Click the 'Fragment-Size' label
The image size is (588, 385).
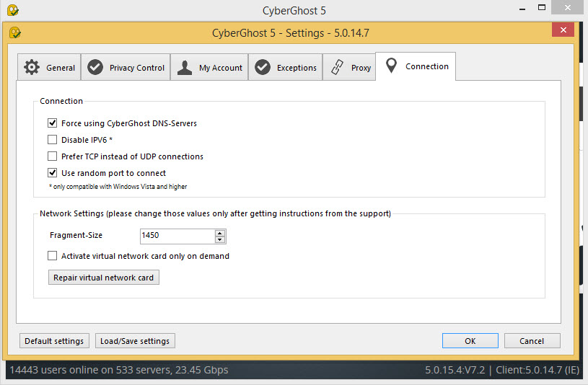pos(76,235)
